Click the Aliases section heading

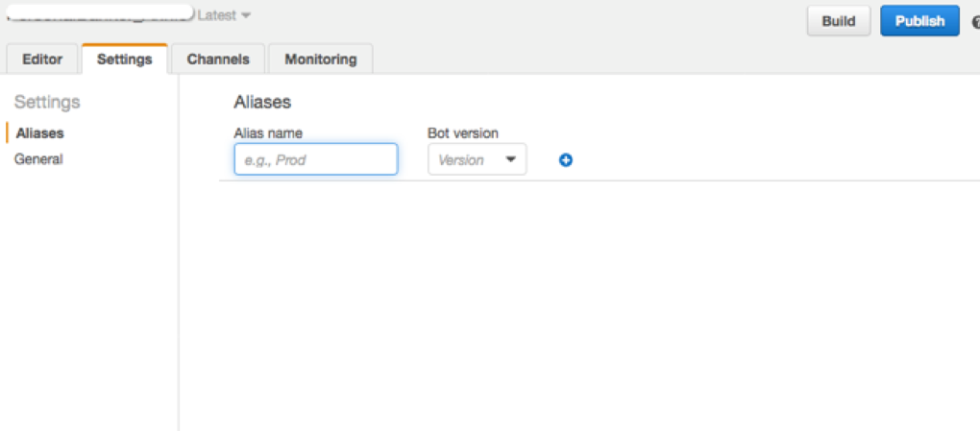(x=262, y=103)
